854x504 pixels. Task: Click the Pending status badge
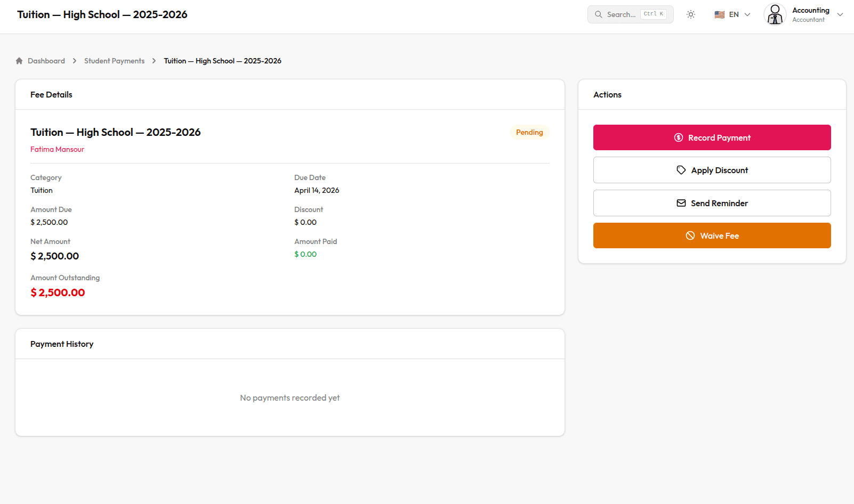[x=529, y=132]
